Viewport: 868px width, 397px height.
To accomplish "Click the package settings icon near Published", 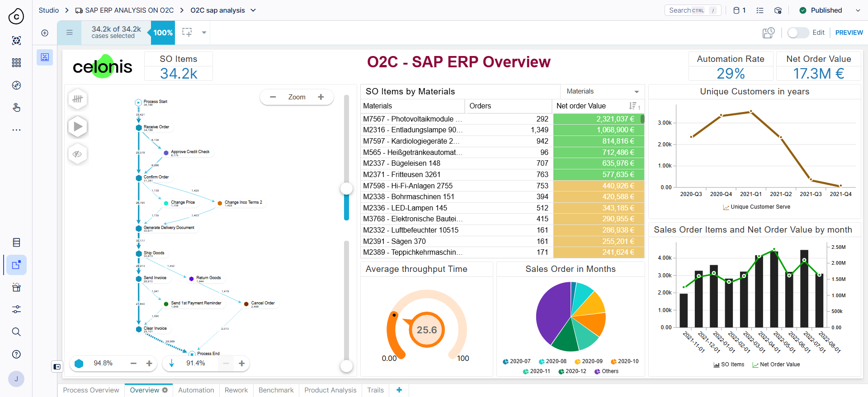I will pos(778,10).
